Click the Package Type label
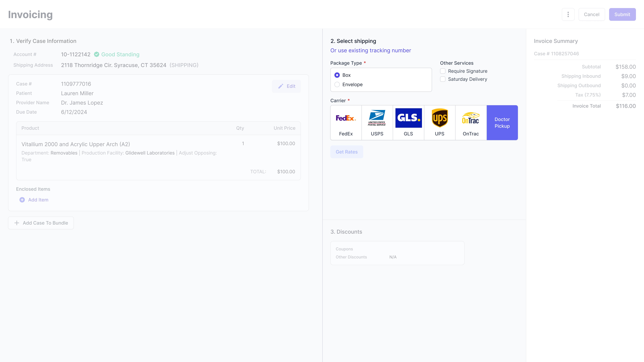 [346, 63]
